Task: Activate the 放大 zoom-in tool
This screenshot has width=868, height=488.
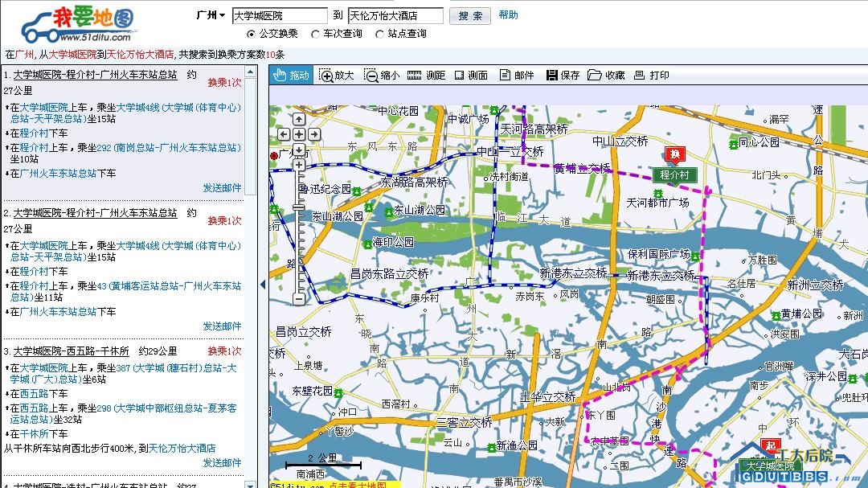Action: (x=337, y=75)
